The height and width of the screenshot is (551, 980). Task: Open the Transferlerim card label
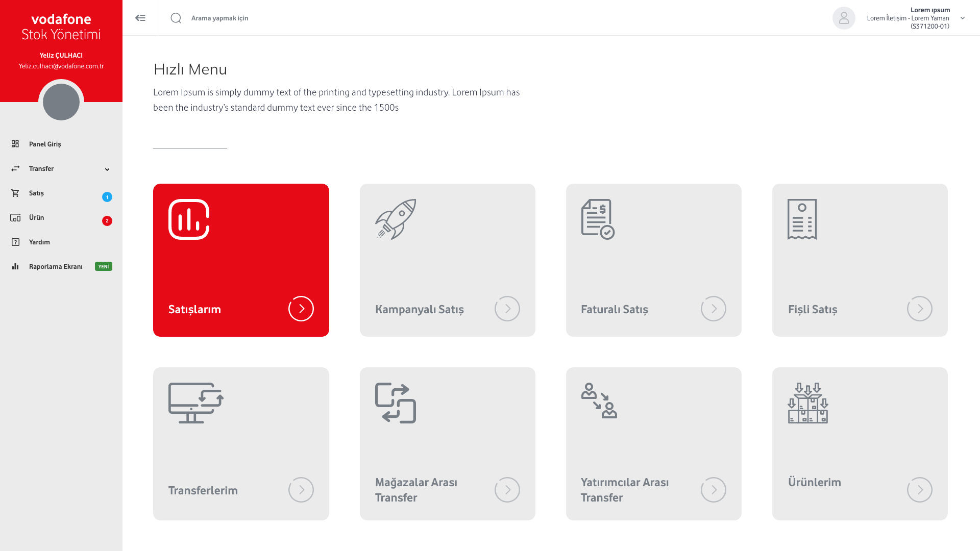203,490
